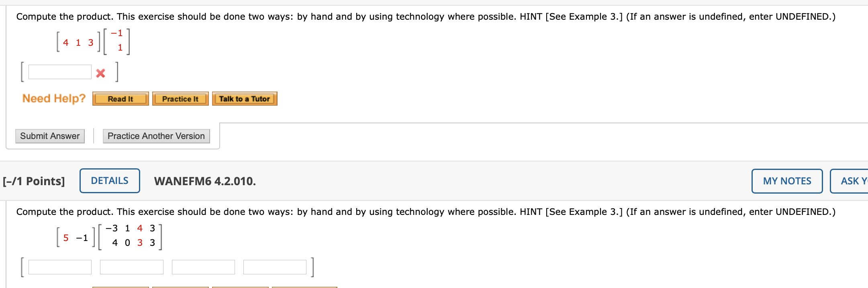This screenshot has width=868, height=288.
Task: Select the third answer box of the second exercise
Action: point(203,267)
